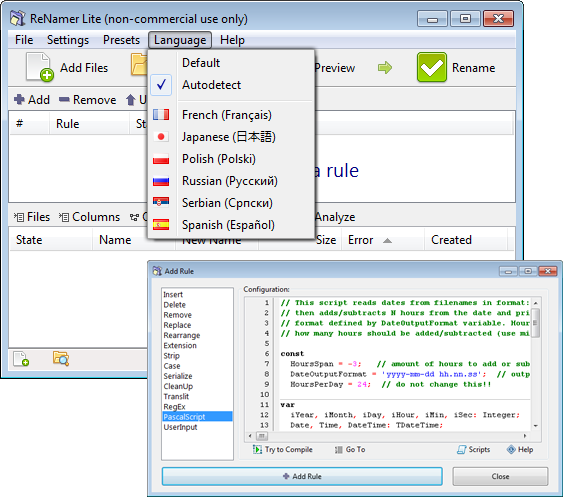Image resolution: width=563 pixels, height=497 pixels.
Task: Select the Spanish flag icon
Action: pos(161,225)
